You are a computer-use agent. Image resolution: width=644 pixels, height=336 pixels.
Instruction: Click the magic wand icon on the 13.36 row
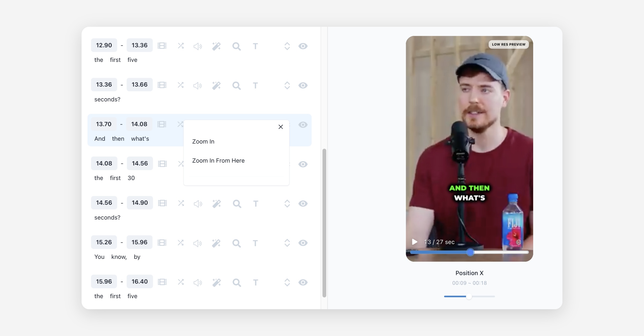click(216, 85)
